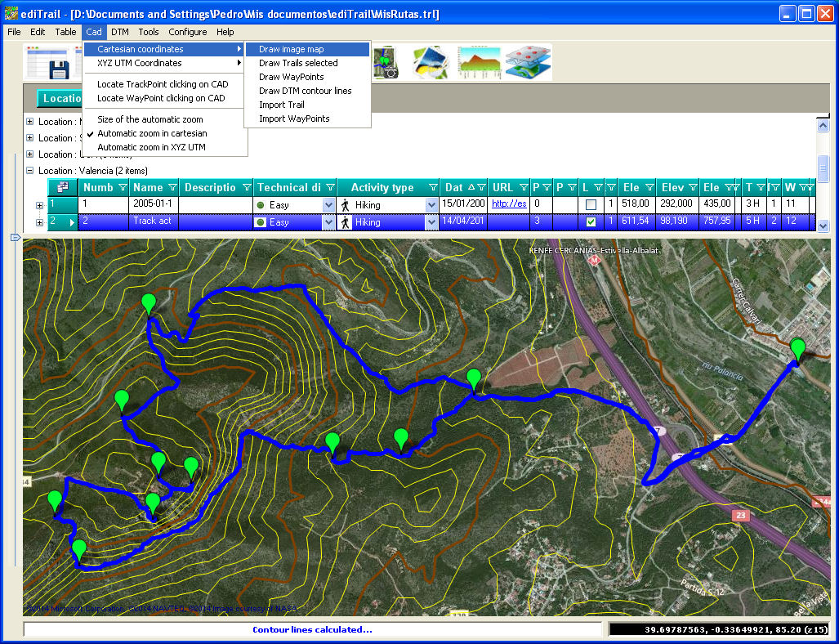Select Draw Trails selected menu entry
The height and width of the screenshot is (644, 839).
click(298, 63)
